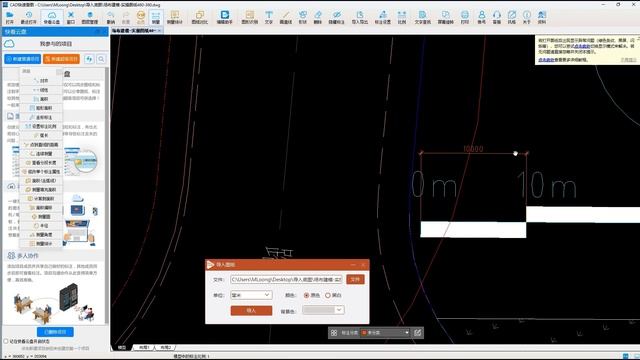The height and width of the screenshot is (360, 640).
Task: Click the orange file browse button
Action: [x=355, y=279]
